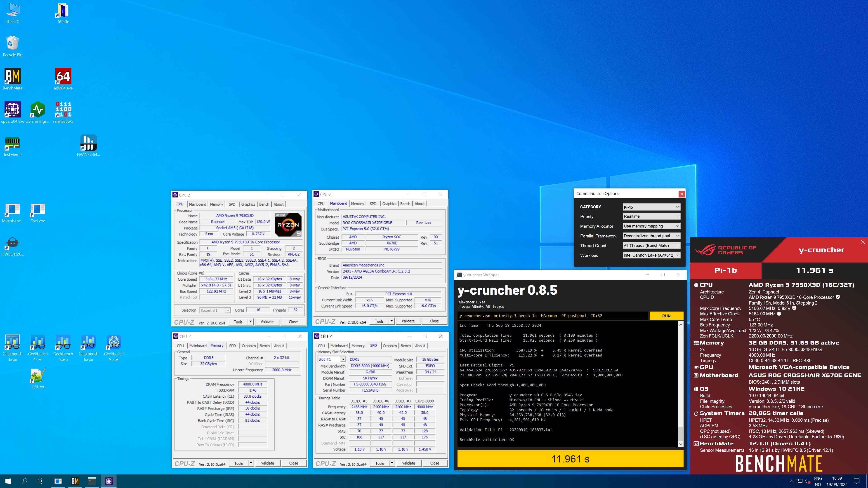Image resolution: width=868 pixels, height=488 pixels.
Task: Click the yellow 11.961 s result bar
Action: [570, 459]
